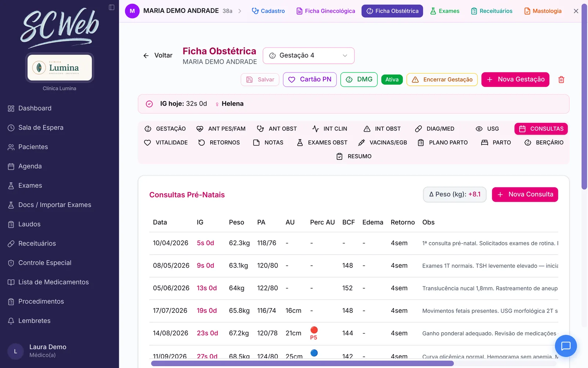The width and height of the screenshot is (588, 368).
Task: Select the PLANO PARTO section
Action: pyautogui.click(x=443, y=142)
